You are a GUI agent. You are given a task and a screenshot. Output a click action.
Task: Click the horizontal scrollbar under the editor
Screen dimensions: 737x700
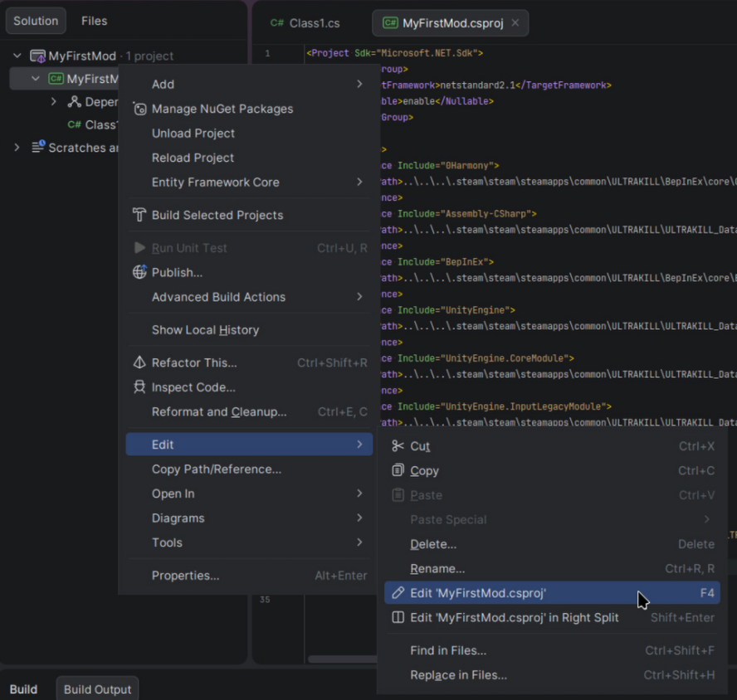[x=340, y=659]
